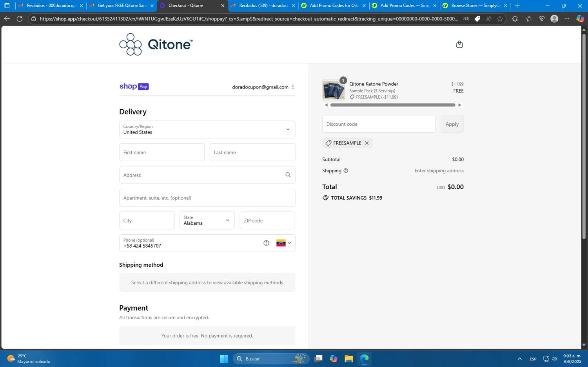Click the Phone number field
The image size is (588, 367).
tap(207, 243)
